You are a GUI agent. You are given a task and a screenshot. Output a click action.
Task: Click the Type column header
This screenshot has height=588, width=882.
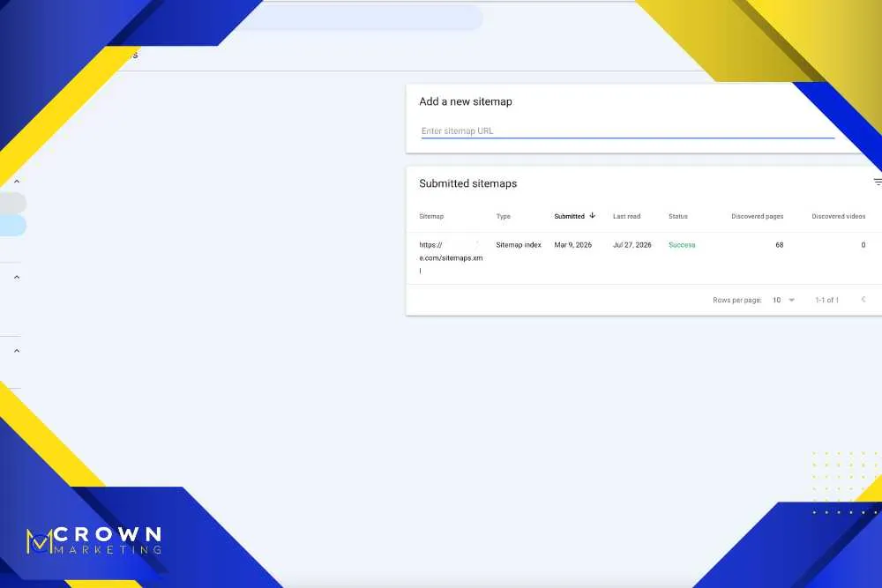tap(504, 217)
